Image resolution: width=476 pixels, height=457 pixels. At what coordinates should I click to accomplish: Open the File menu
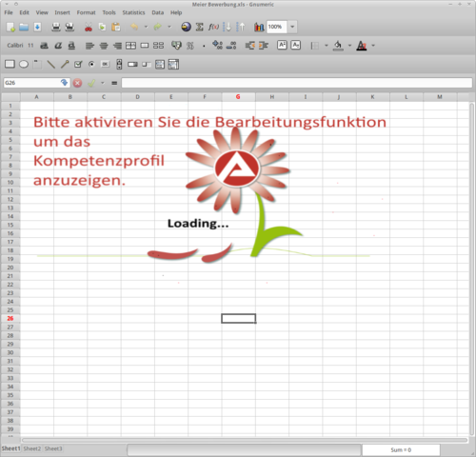click(x=9, y=12)
